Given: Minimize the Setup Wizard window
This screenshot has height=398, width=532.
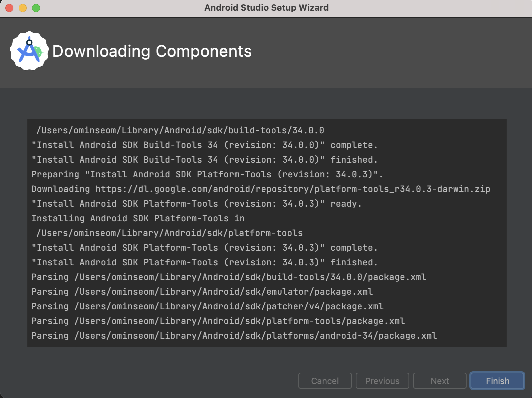Looking at the screenshot, I should tap(23, 8).
